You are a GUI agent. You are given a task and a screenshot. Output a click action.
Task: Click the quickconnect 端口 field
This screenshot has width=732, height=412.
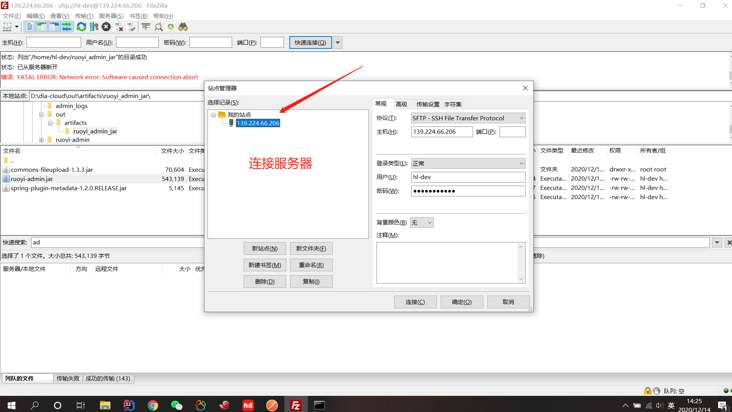pyautogui.click(x=272, y=42)
